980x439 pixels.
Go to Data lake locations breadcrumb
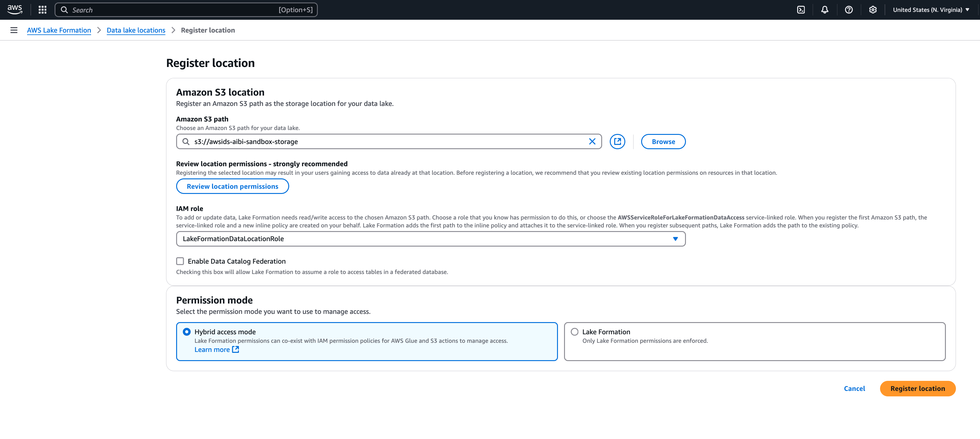135,30
